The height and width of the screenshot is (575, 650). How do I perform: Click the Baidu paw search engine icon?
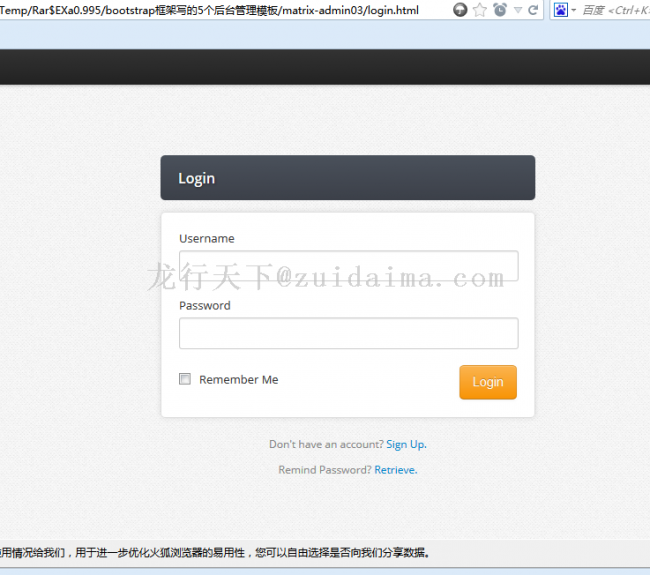(x=561, y=10)
